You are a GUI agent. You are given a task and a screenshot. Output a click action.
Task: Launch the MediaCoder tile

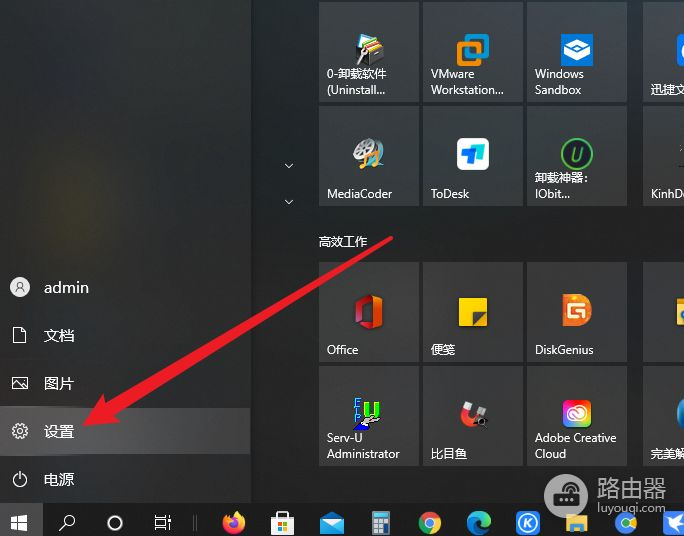367,157
